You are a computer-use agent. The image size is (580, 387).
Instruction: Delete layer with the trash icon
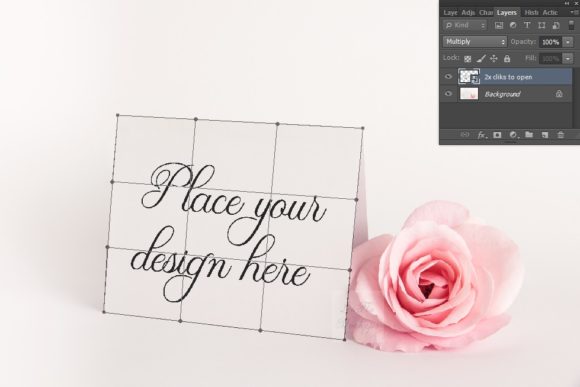561,135
